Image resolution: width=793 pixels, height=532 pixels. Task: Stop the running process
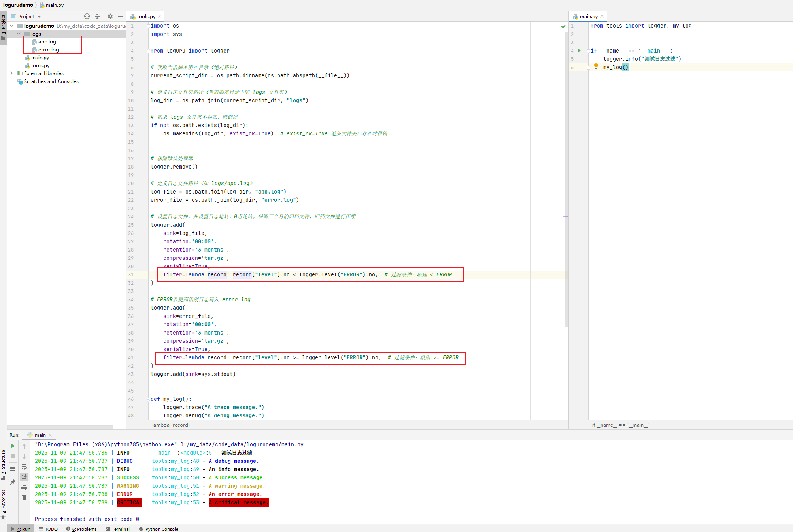point(12,456)
